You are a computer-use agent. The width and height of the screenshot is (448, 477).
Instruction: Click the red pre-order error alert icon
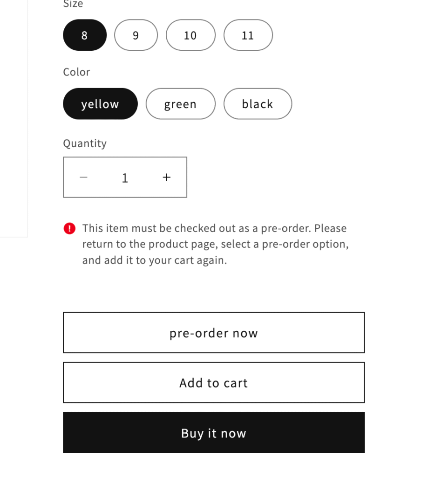pyautogui.click(x=69, y=228)
